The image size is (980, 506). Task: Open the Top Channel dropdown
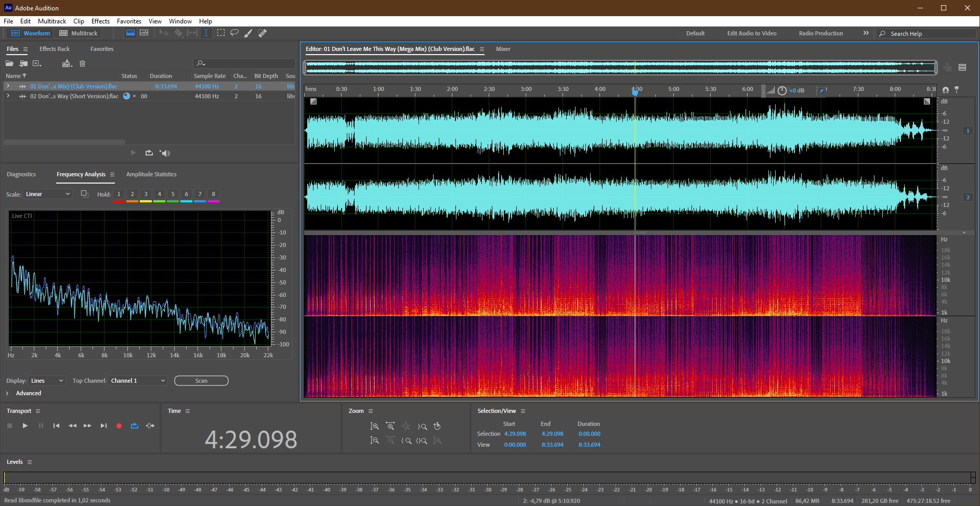[138, 381]
